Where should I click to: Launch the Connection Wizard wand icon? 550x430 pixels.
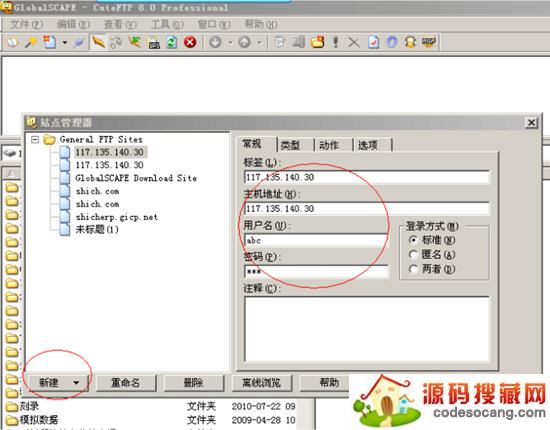point(31,42)
